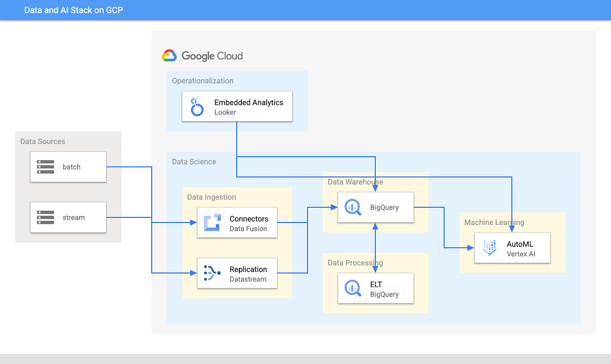Viewport: 611px width, 364px height.
Task: Click the blue title bar text
Action: [73, 10]
